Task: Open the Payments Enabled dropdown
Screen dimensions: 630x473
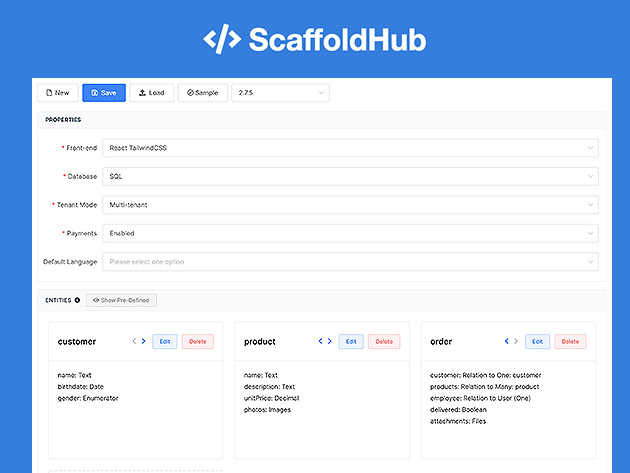Action: [350, 233]
